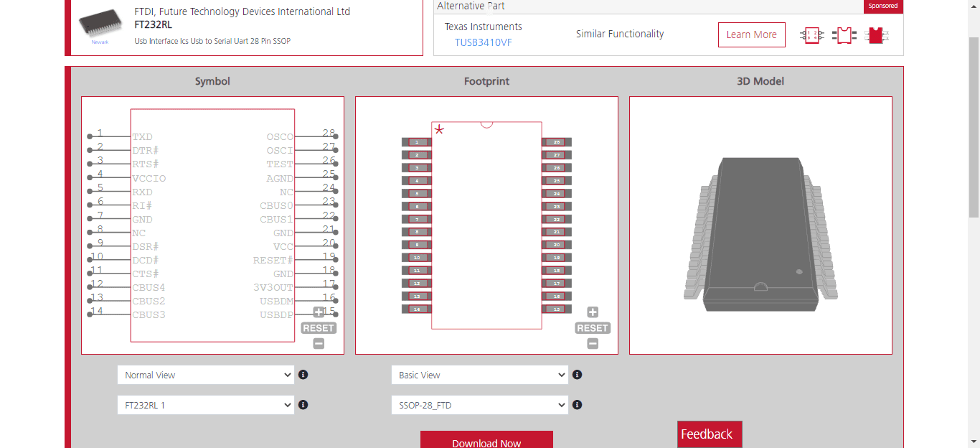Open the TUSB3410VF part link
The width and height of the screenshot is (980, 448).
484,42
